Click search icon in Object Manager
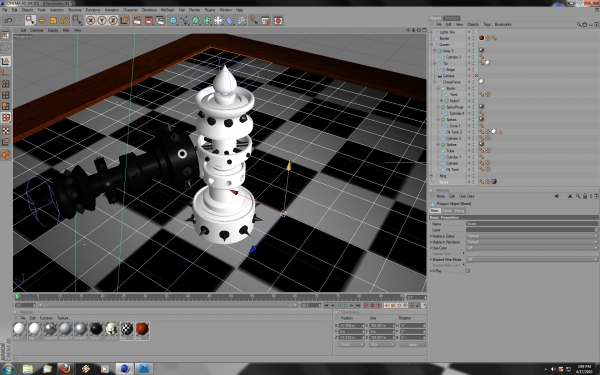Image resolution: width=600 pixels, height=375 pixels. [579, 24]
